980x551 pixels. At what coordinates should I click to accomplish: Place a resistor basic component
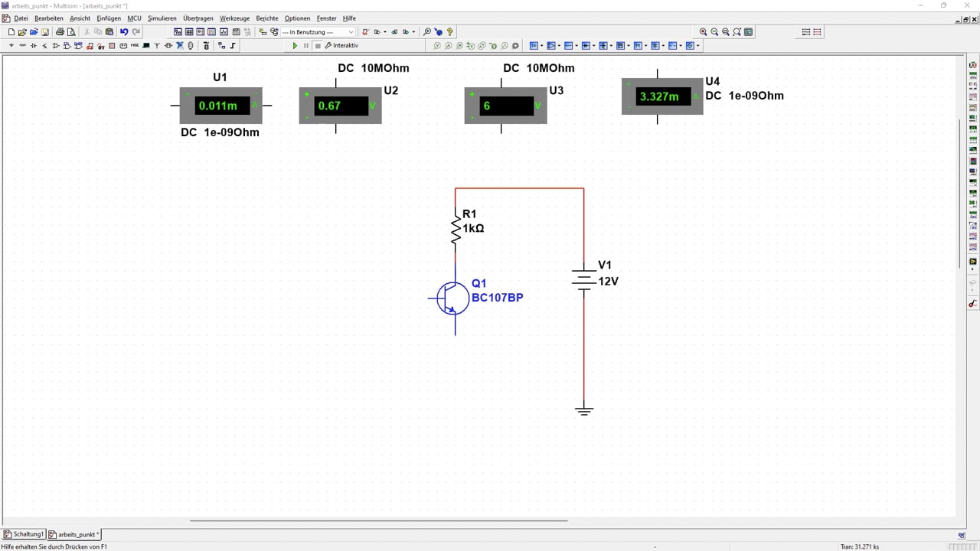click(23, 46)
